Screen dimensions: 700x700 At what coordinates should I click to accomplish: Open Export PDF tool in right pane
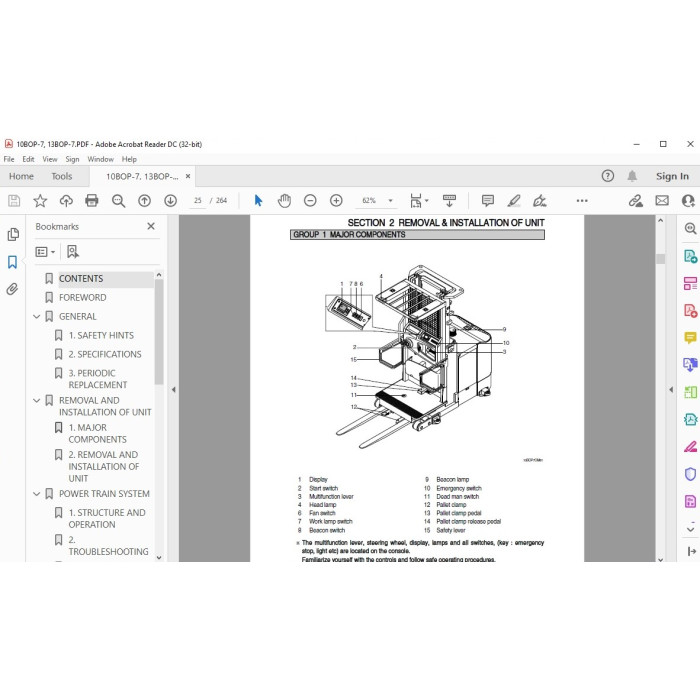point(690,256)
